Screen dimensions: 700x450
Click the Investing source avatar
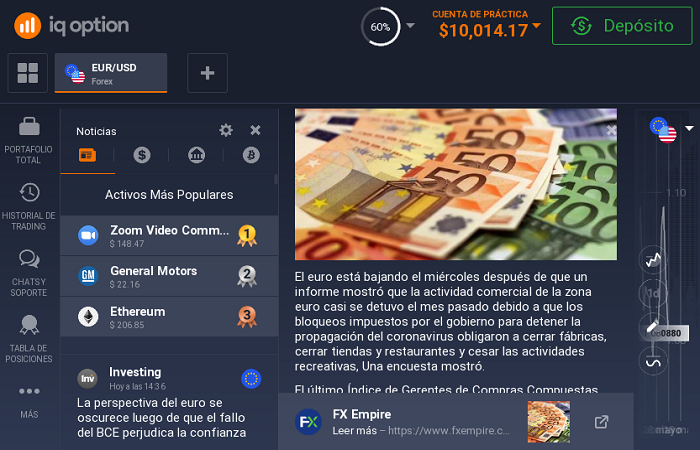[x=88, y=379]
